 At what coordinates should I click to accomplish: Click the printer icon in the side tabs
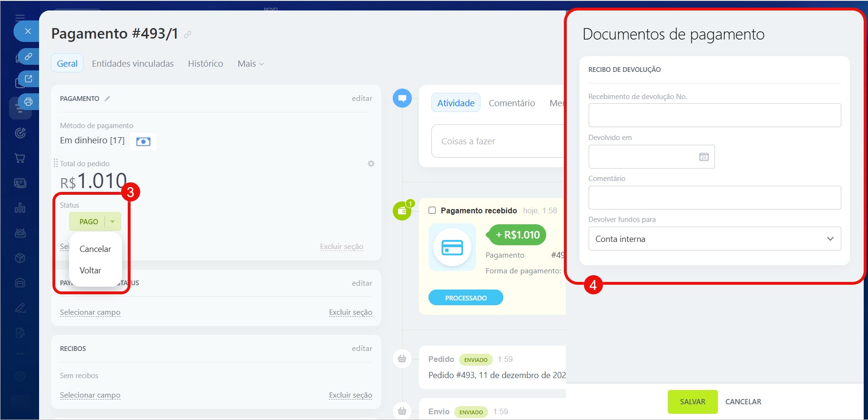[x=29, y=101]
